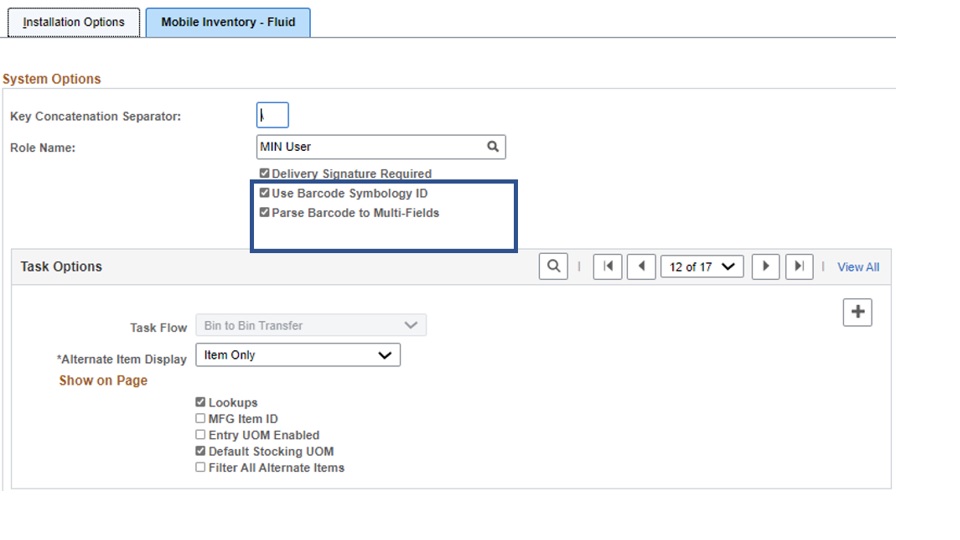Viewport: 960px width, 540px height.
Task: Switch to Installation Options tab
Action: point(74,22)
